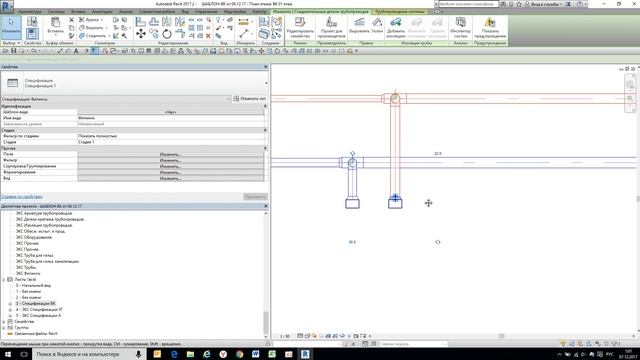Viewport: 640px width, 360px height.
Task: Click Изменить button for Поля row
Action: [170, 154]
